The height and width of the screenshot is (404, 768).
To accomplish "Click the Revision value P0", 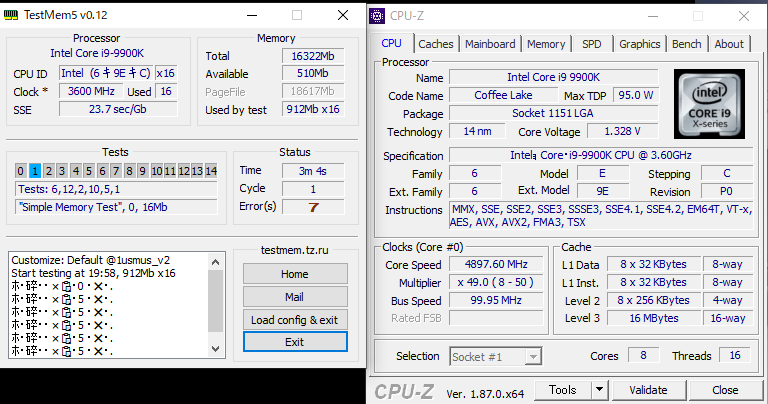I will click(x=727, y=191).
